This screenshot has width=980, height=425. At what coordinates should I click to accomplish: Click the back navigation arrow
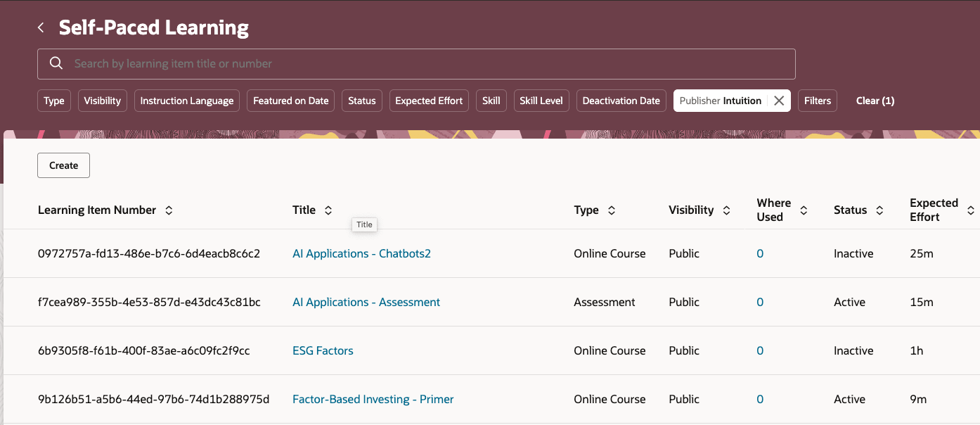(40, 27)
